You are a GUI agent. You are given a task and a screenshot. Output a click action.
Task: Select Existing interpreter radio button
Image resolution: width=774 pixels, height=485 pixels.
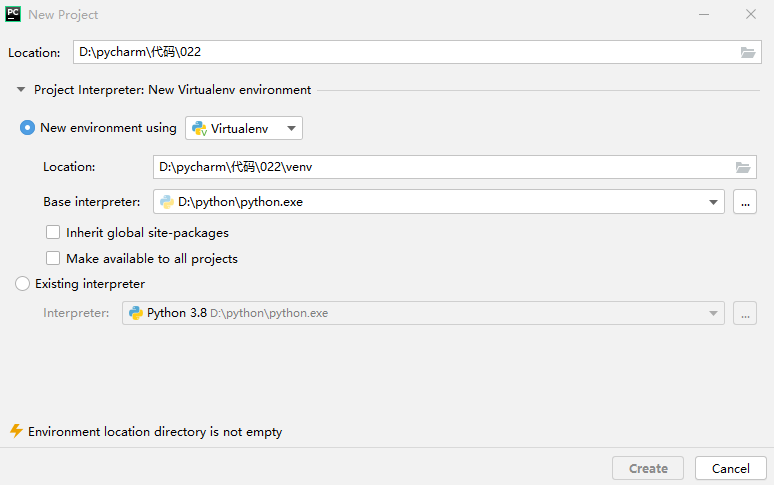click(22, 284)
